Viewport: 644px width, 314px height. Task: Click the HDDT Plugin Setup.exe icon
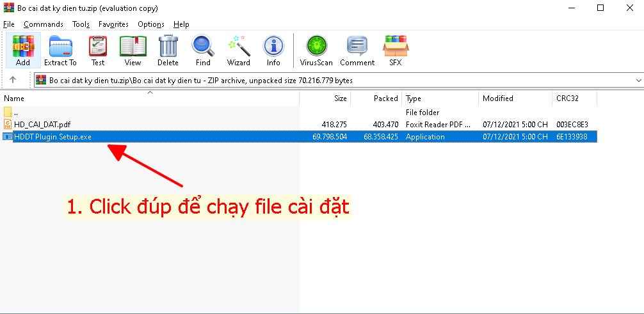8,137
